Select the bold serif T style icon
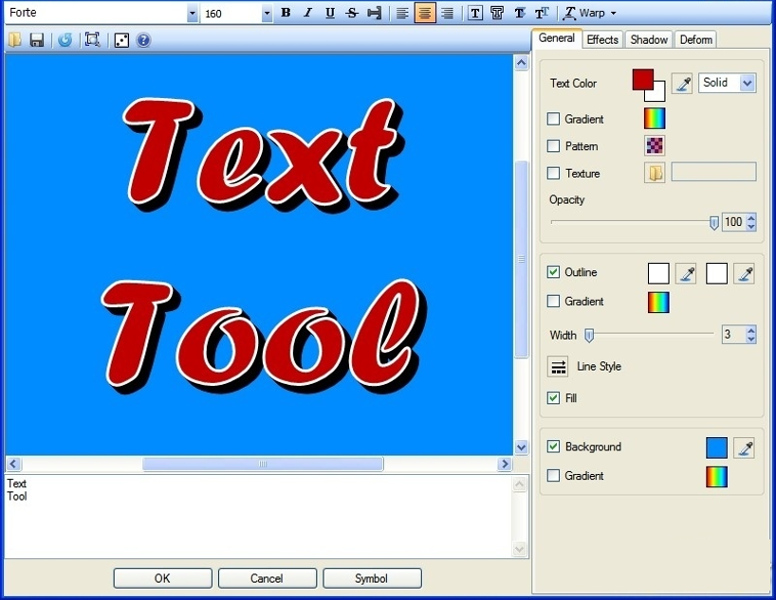 520,13
